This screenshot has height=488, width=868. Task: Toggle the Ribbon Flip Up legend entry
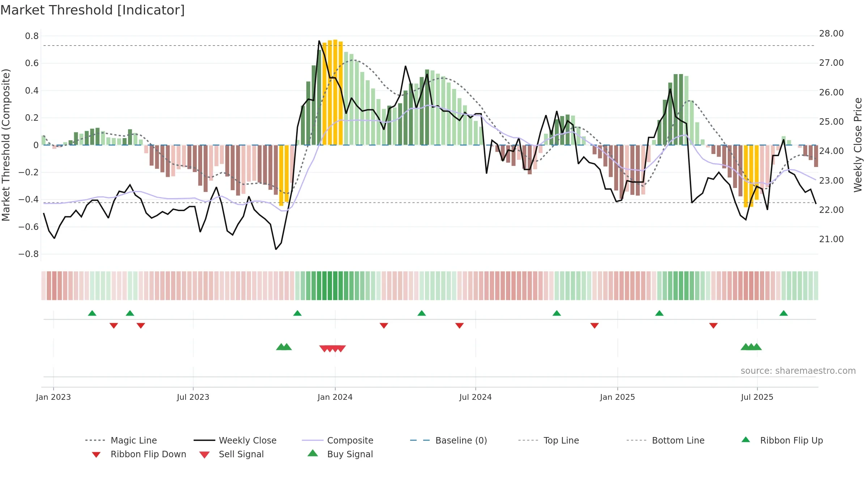point(782,440)
